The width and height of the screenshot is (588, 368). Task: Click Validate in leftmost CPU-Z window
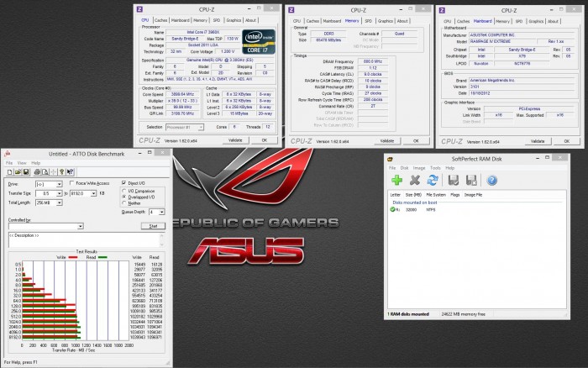pyautogui.click(x=235, y=140)
